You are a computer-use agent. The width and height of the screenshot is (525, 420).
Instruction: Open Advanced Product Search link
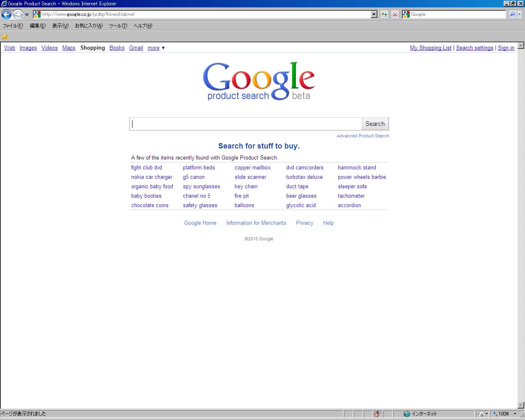coord(363,136)
